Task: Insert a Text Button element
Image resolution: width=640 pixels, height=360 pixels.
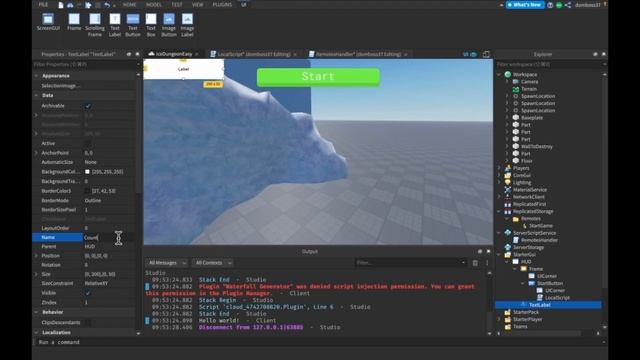Action: click(133, 25)
